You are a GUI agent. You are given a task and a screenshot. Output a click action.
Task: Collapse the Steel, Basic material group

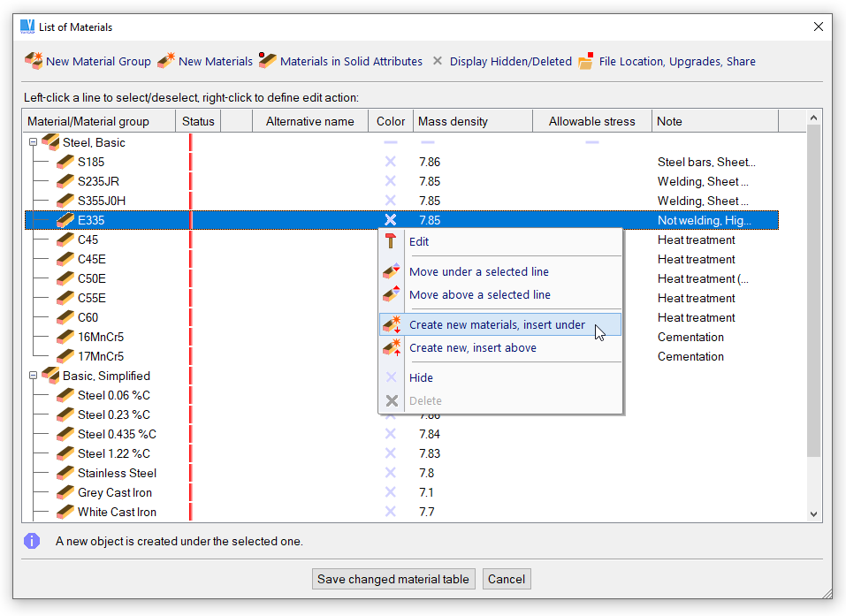click(x=34, y=142)
